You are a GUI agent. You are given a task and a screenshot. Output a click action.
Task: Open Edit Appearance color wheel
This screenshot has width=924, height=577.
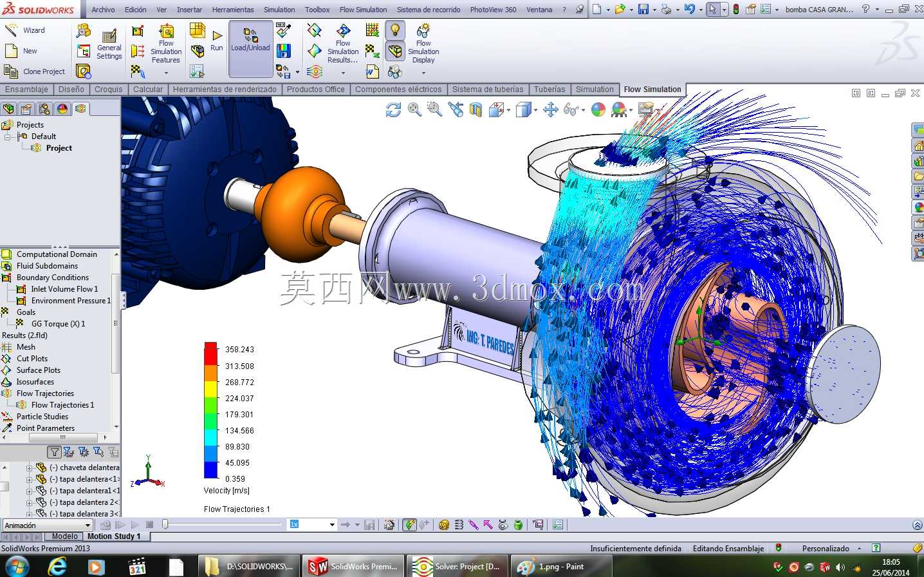pyautogui.click(x=598, y=110)
